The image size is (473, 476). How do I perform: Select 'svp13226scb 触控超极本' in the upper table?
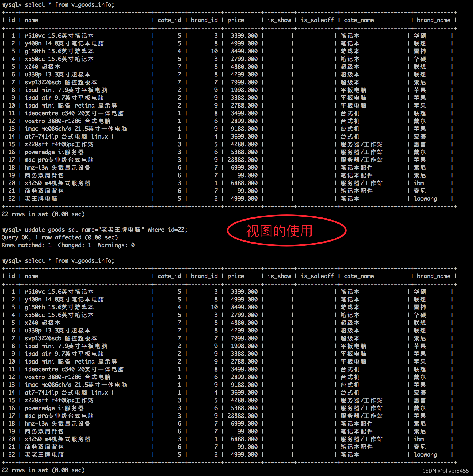tap(61, 82)
